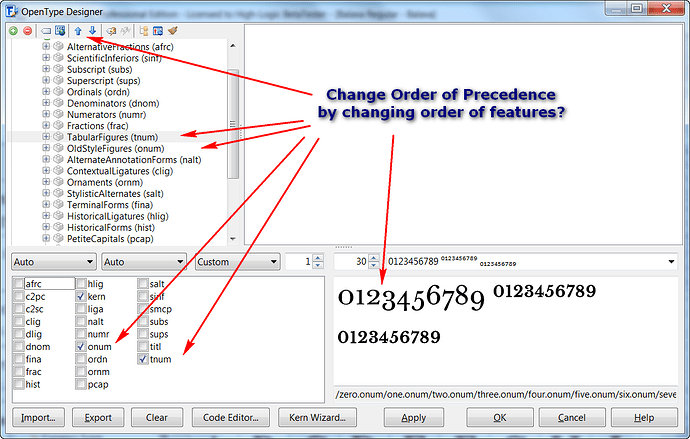Viewport: 690px width, 439px height.
Task: Uncheck the onum feature checkbox
Action: 81,346
